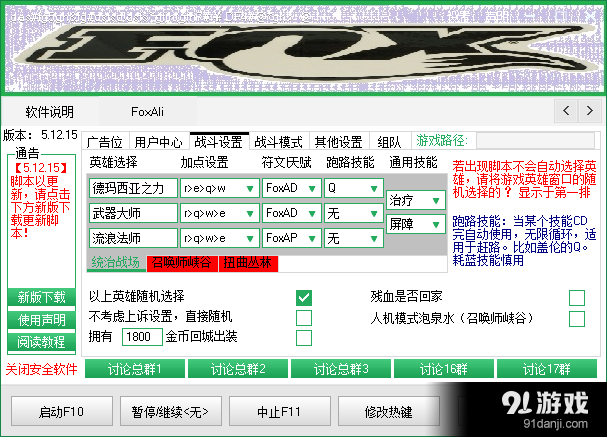
Task: Close the window with the X
Action: coord(592,15)
